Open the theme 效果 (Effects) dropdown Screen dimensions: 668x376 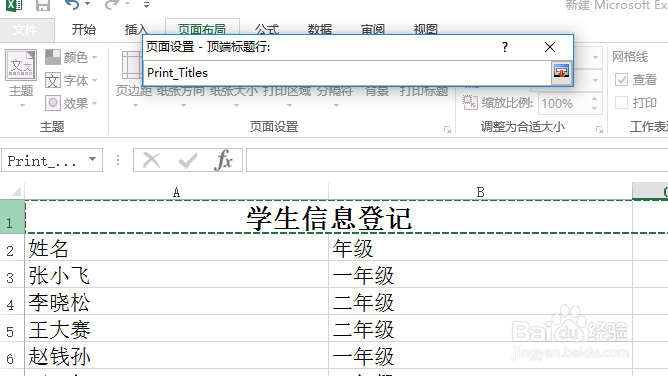pyautogui.click(x=71, y=103)
